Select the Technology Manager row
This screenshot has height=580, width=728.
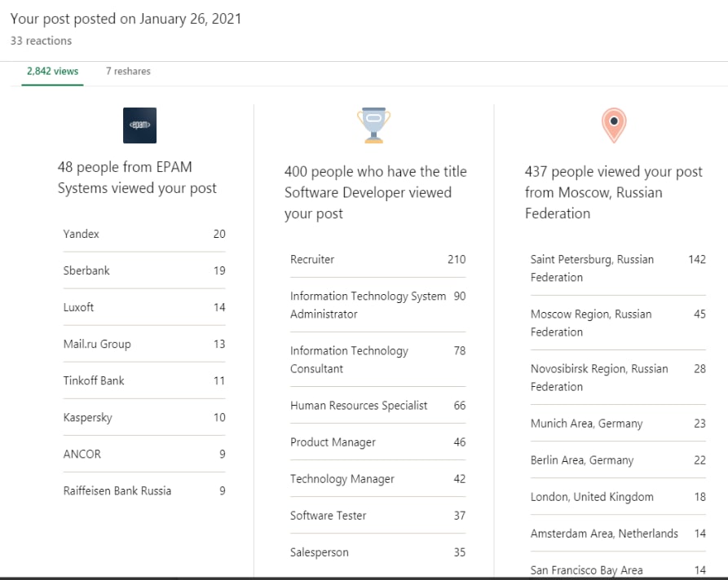click(x=378, y=478)
